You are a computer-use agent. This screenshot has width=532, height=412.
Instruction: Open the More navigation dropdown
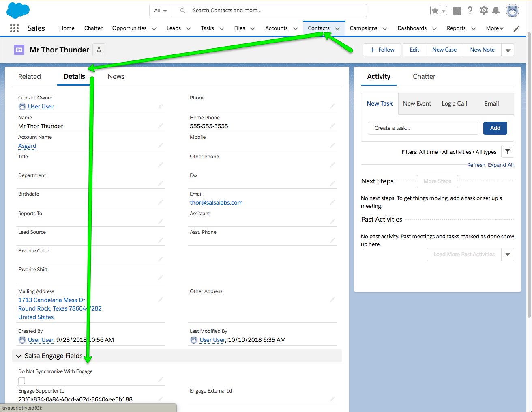coord(495,28)
